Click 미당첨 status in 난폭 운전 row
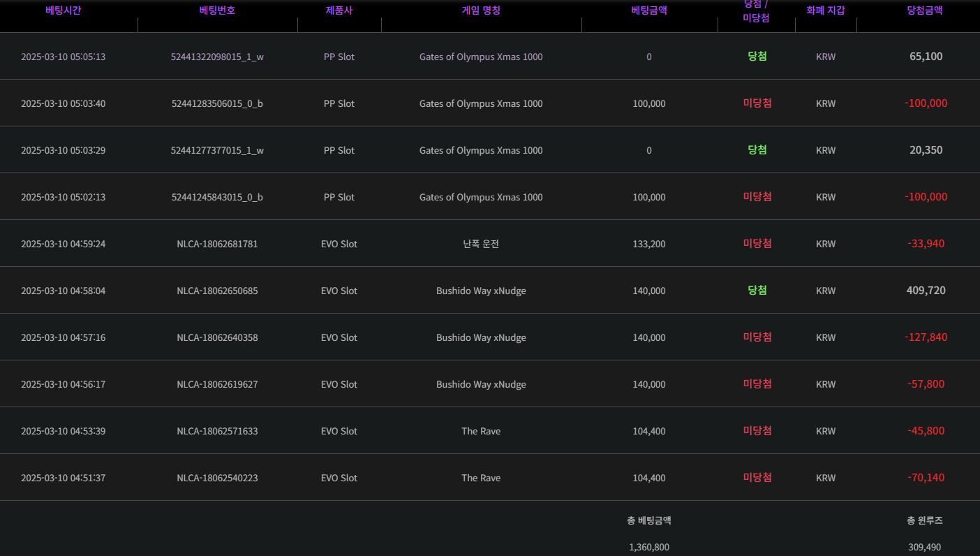Image resolution: width=980 pixels, height=556 pixels. click(x=757, y=244)
